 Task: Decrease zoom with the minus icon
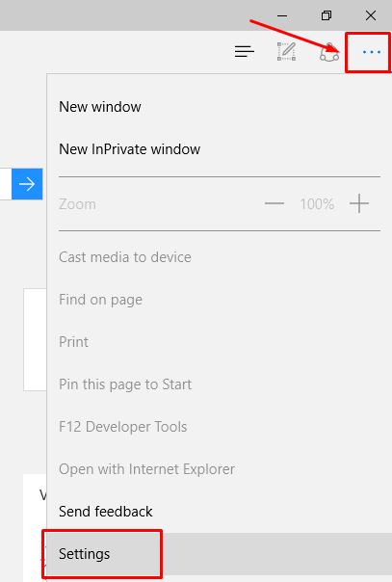click(274, 203)
